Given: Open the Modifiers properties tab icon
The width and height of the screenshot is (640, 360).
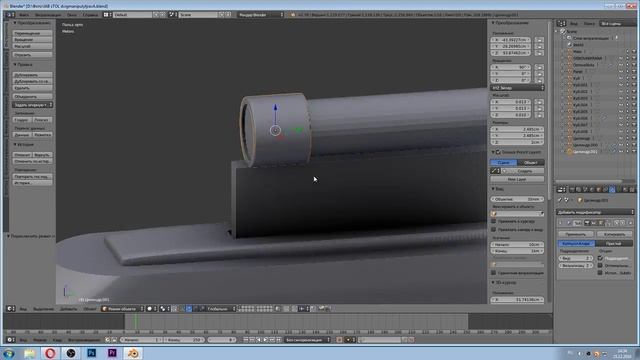Looking at the screenshot, I should [612, 190].
